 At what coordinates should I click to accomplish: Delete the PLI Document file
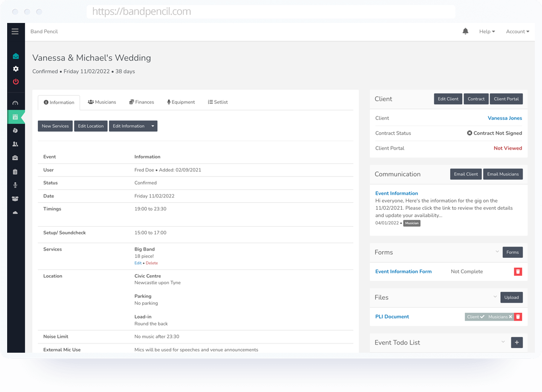pos(518,317)
